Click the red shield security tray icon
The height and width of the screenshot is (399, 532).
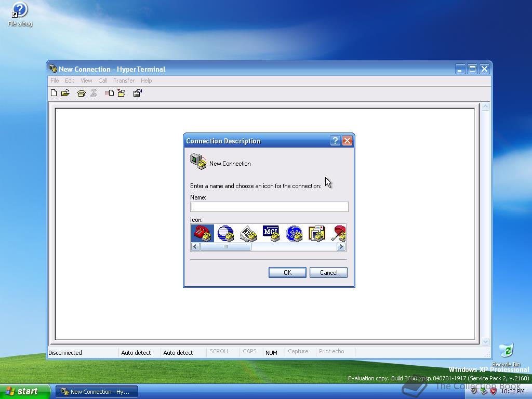point(494,391)
